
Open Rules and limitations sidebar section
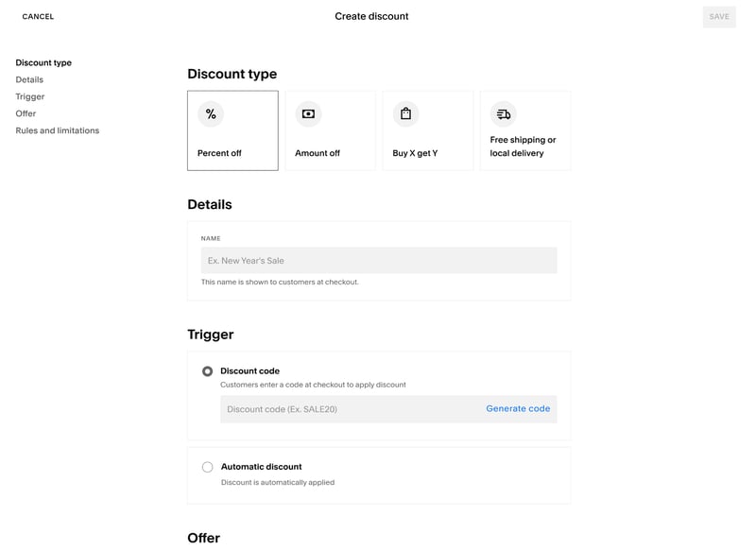(x=58, y=130)
